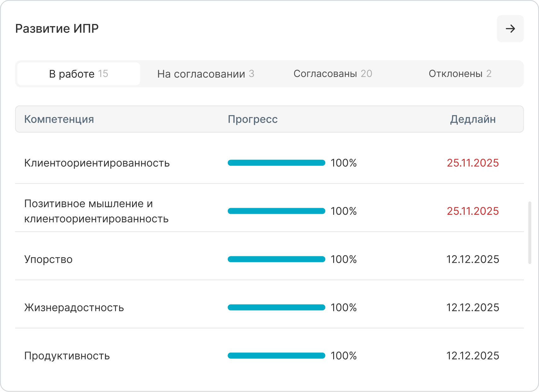
Task: Select the Отклонены tab
Action: 460,74
